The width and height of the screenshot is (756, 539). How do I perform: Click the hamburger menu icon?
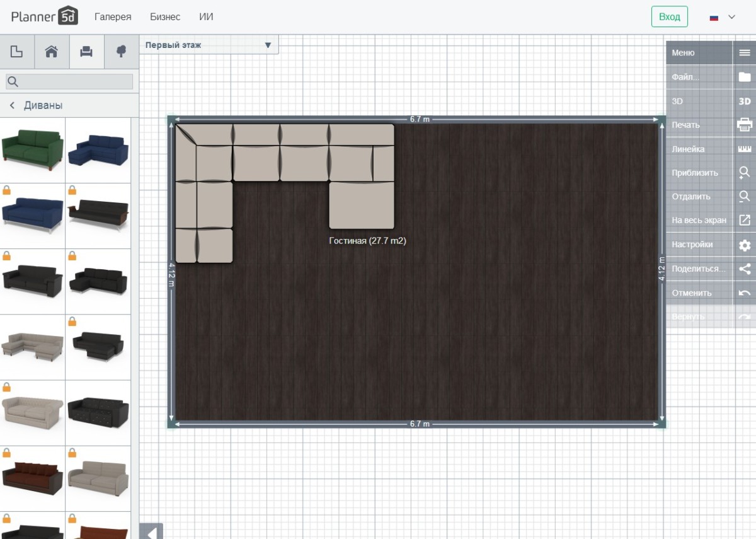(745, 53)
